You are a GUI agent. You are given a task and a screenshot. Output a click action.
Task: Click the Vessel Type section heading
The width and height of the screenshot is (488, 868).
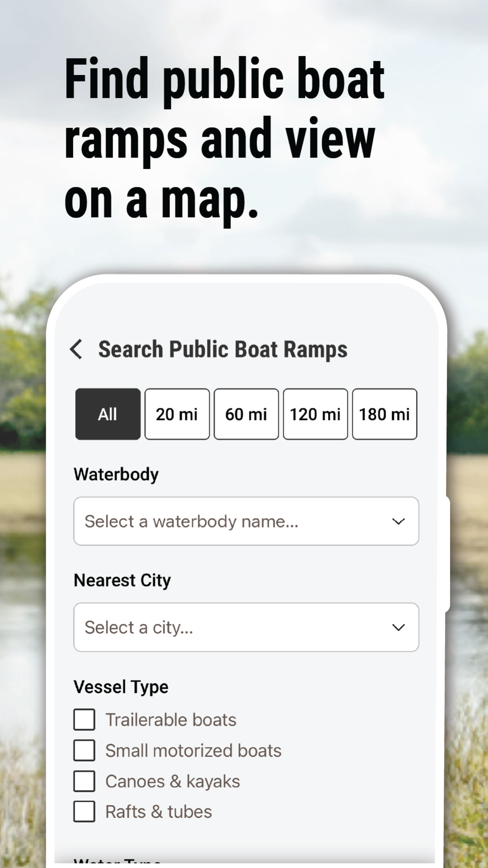tap(121, 687)
